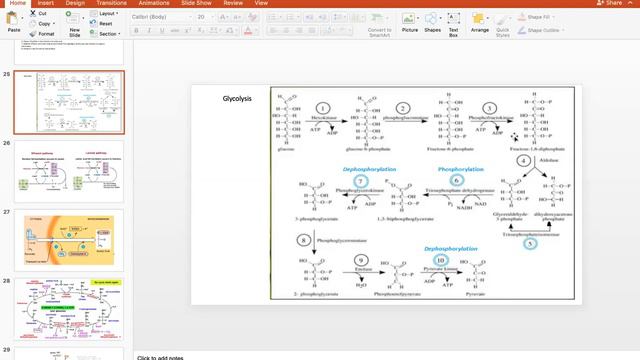Click the font color red A button
This screenshot has height=360, width=640.
tap(248, 31)
